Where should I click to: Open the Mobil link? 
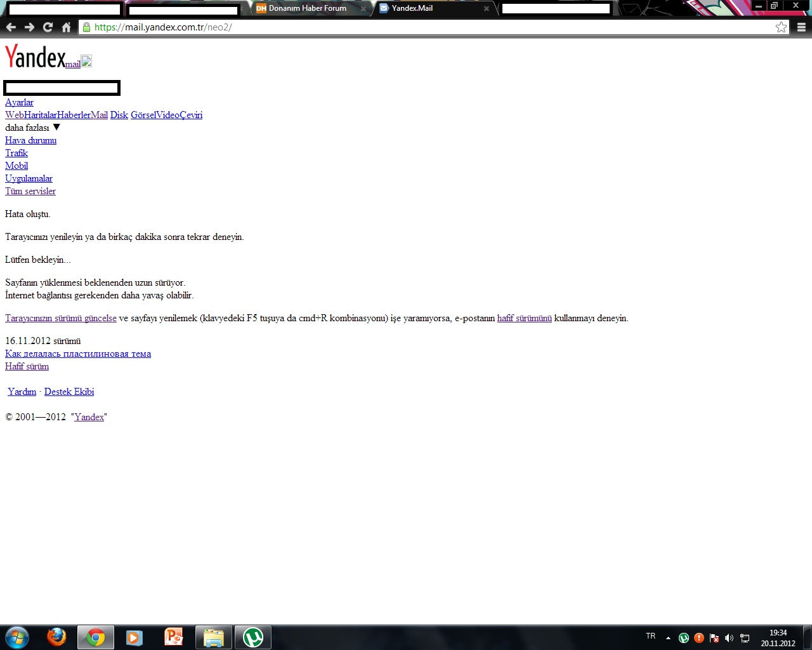(16, 166)
